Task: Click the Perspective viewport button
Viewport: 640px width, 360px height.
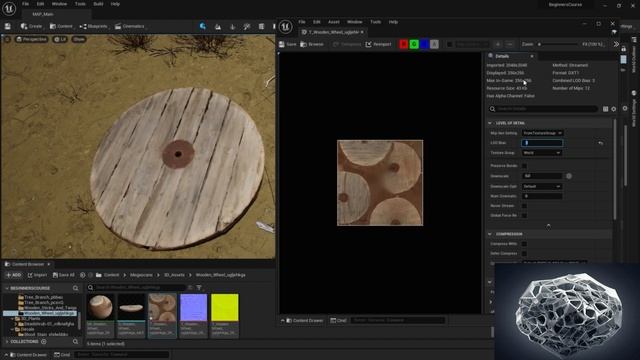Action: click(31, 39)
